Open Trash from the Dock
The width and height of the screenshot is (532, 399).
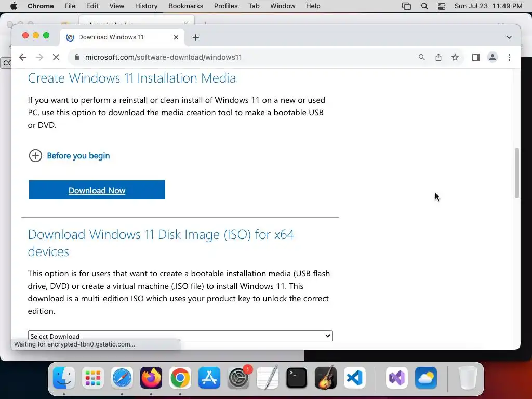click(x=468, y=378)
